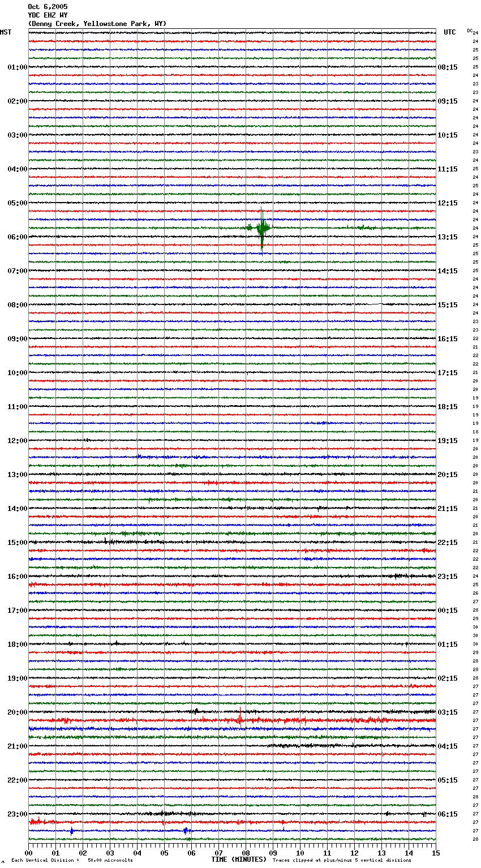Select the '16:00' MST hour label
This screenshot has height=868, width=481.
[x=18, y=577]
